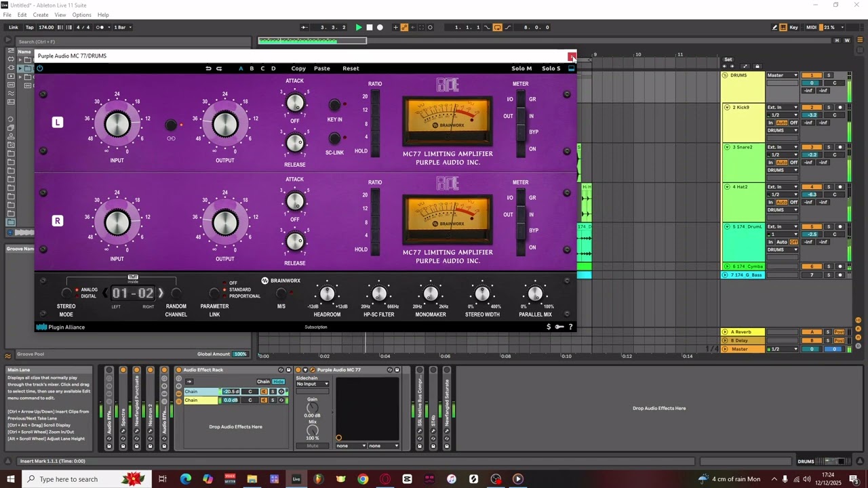Viewport: 868px width, 488px height.
Task: Open the Plugin Alliance help question mark
Action: coord(570,327)
